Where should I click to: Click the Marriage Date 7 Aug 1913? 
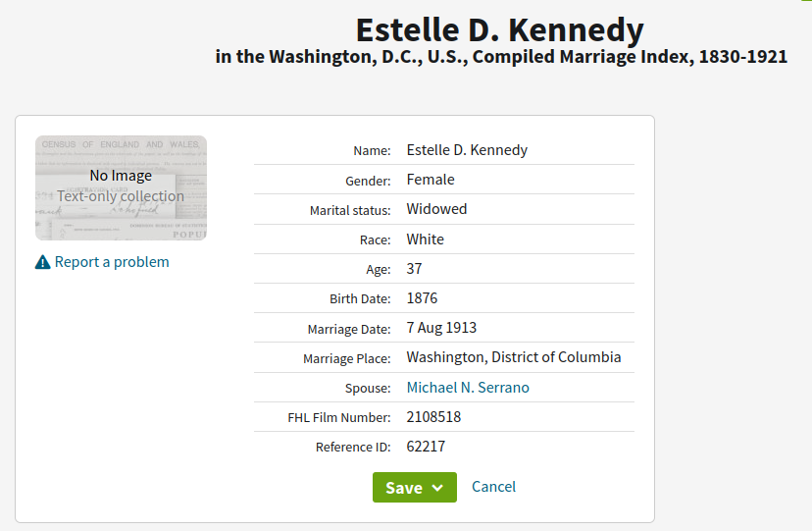pos(441,328)
